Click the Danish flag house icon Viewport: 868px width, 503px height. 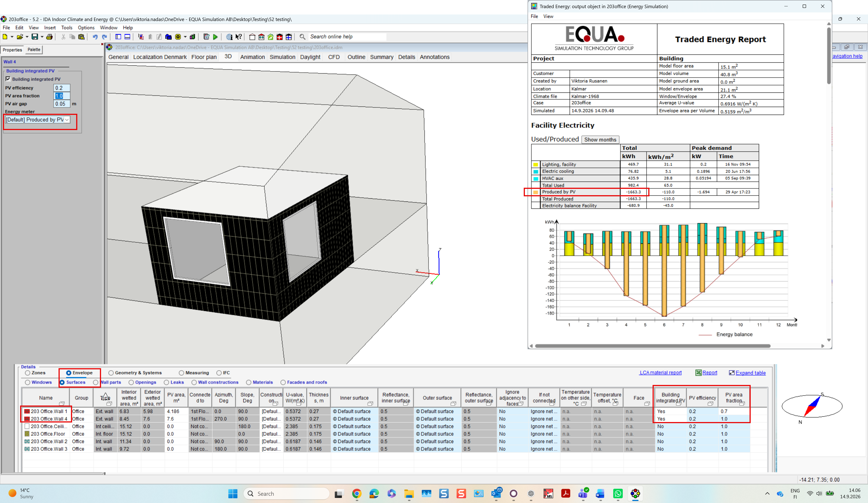pos(280,37)
